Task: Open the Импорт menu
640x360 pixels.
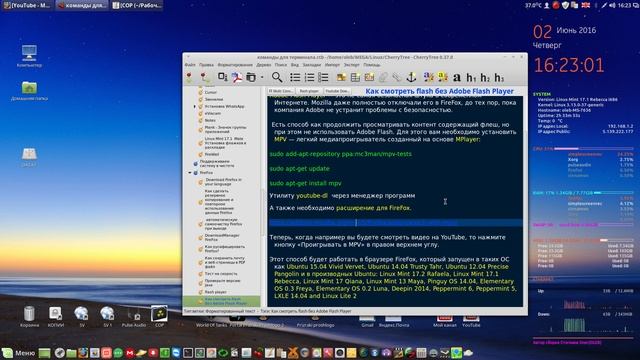Action: click(332, 65)
